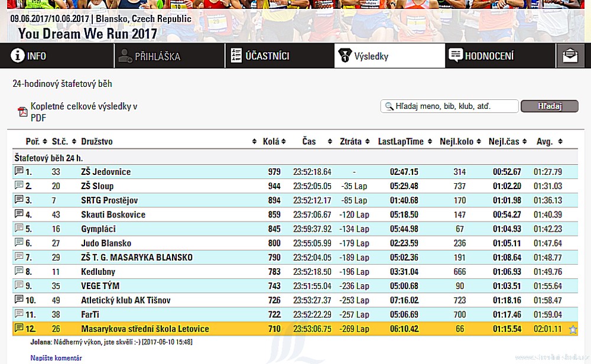
Task: Click the person-add icon on PŘIHLÁŠKA
Action: [125, 56]
